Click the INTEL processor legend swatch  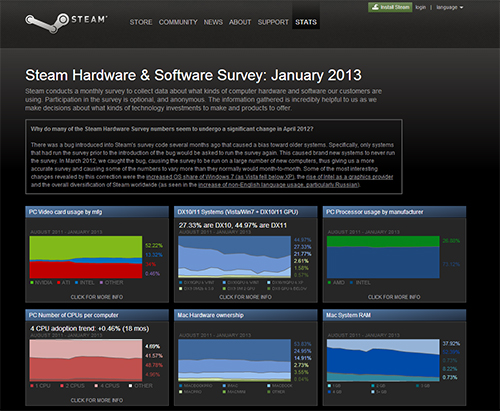pyautogui.click(x=352, y=283)
